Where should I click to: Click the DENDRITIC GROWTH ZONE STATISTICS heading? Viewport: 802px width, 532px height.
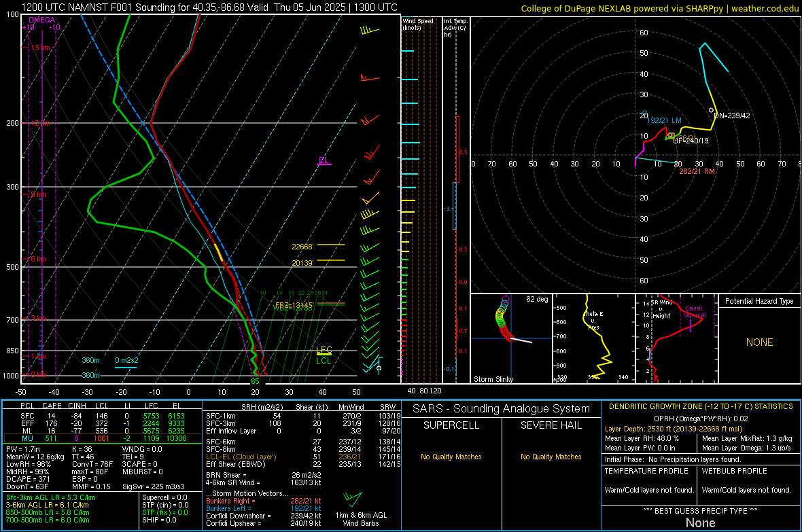point(701,407)
